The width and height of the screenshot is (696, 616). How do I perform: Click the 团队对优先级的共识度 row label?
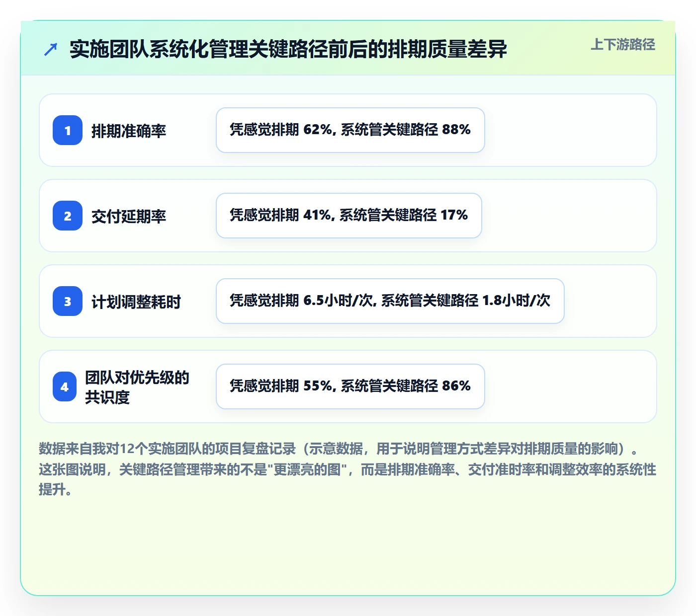point(137,387)
